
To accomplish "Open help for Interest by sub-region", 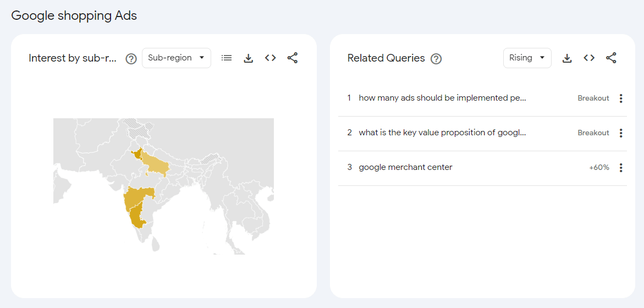I will (131, 58).
